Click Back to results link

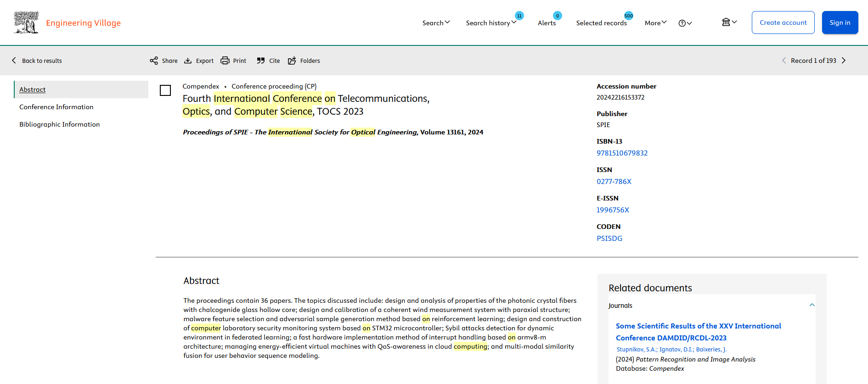tap(42, 61)
